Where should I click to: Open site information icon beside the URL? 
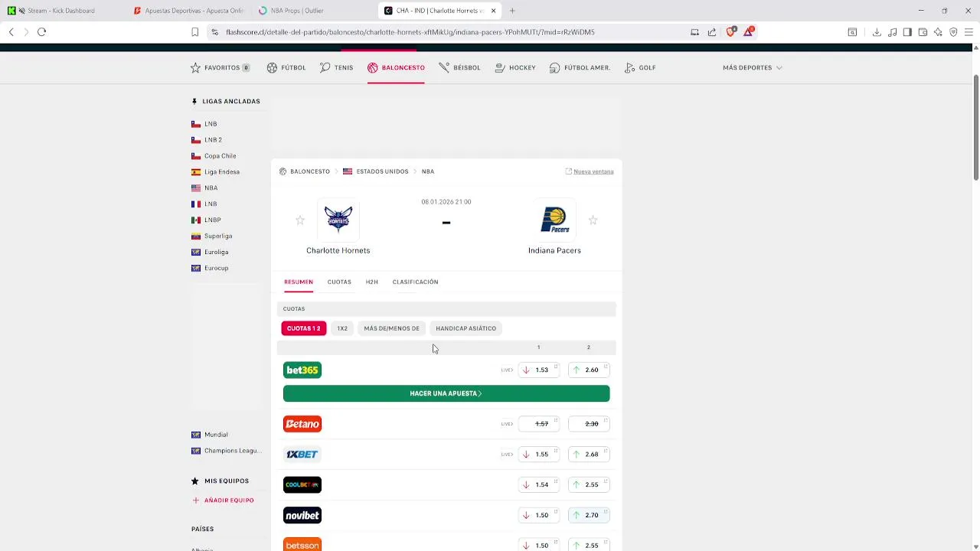point(215,32)
